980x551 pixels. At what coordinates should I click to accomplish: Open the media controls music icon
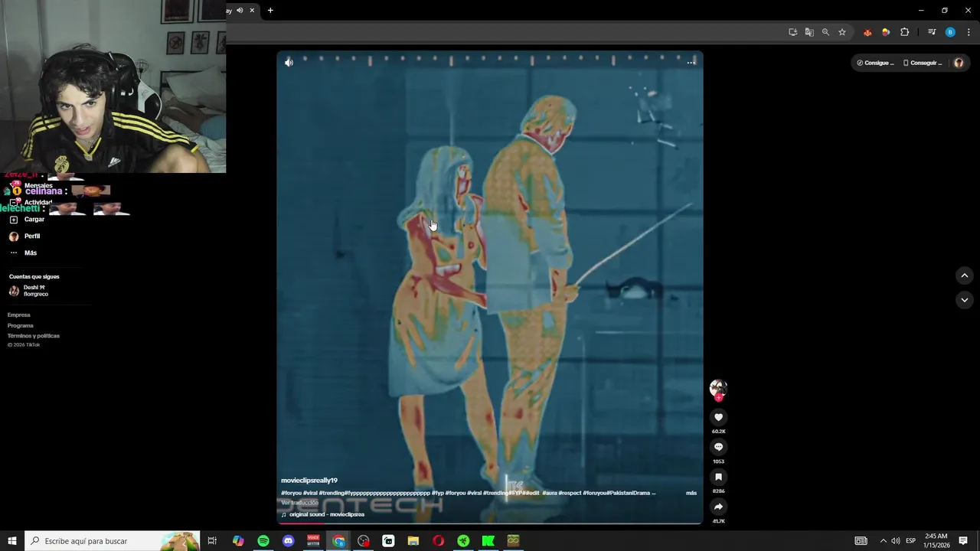[x=932, y=32]
